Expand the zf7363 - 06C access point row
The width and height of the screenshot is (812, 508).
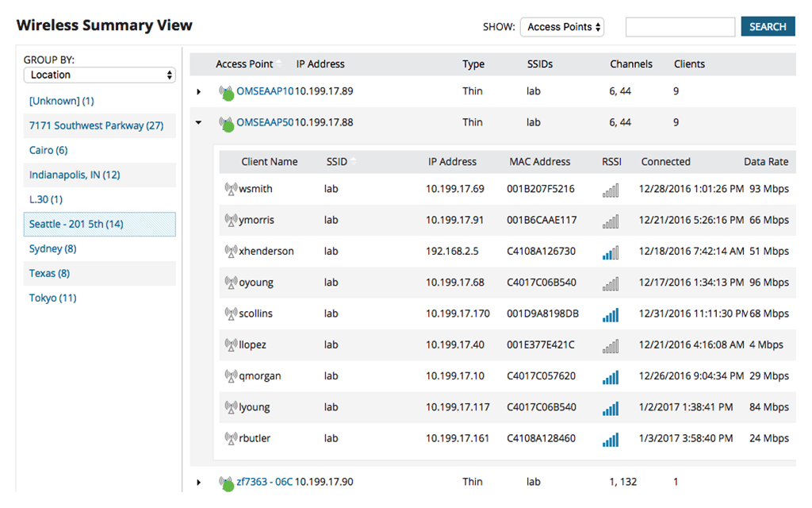click(x=198, y=482)
